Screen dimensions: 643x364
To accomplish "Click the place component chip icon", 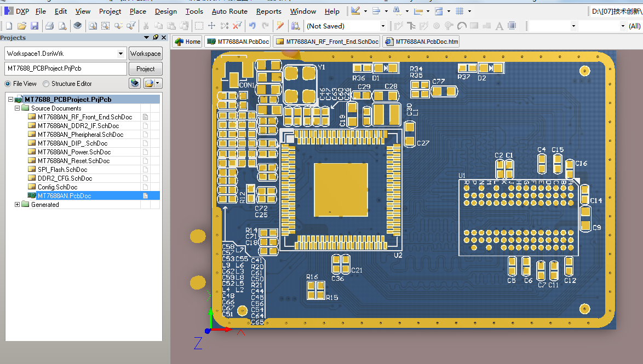I will pyautogui.click(x=512, y=26).
